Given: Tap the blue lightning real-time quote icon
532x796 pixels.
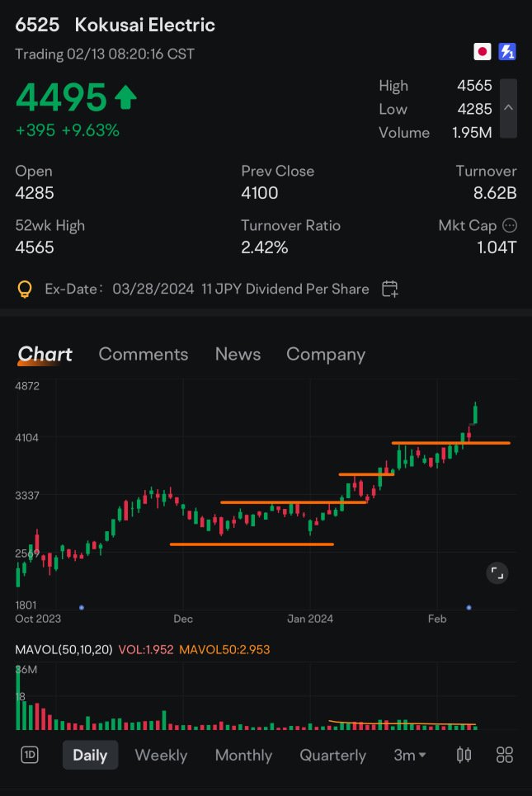Looking at the screenshot, I should pyautogui.click(x=507, y=52).
